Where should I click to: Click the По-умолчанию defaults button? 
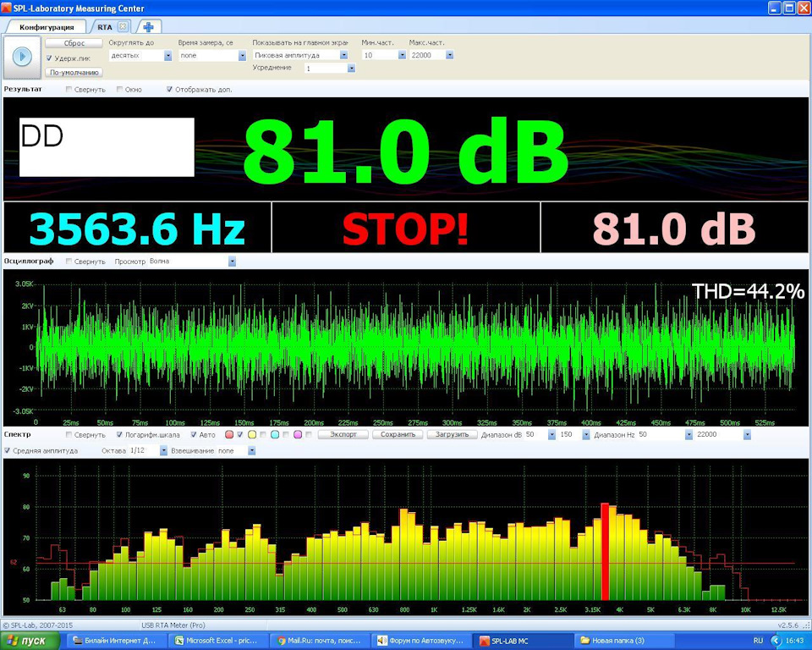(74, 73)
